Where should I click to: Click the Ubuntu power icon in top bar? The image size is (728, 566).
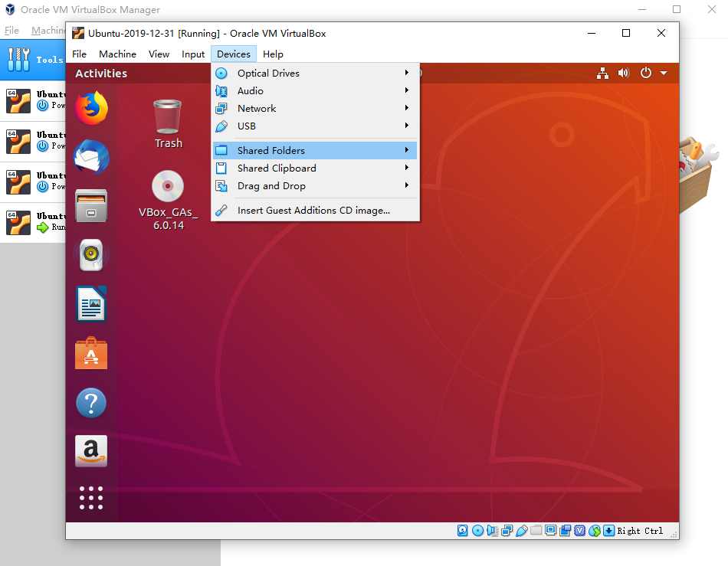pyautogui.click(x=646, y=73)
